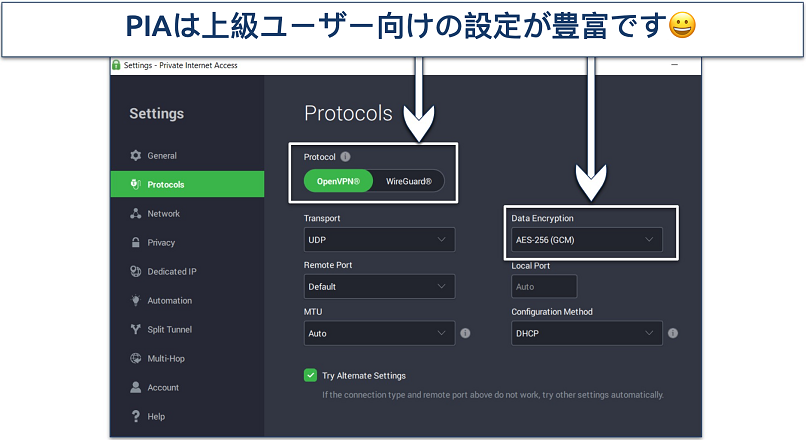Open the MTU Auto dropdown
This screenshot has width=806, height=440.
379,333
